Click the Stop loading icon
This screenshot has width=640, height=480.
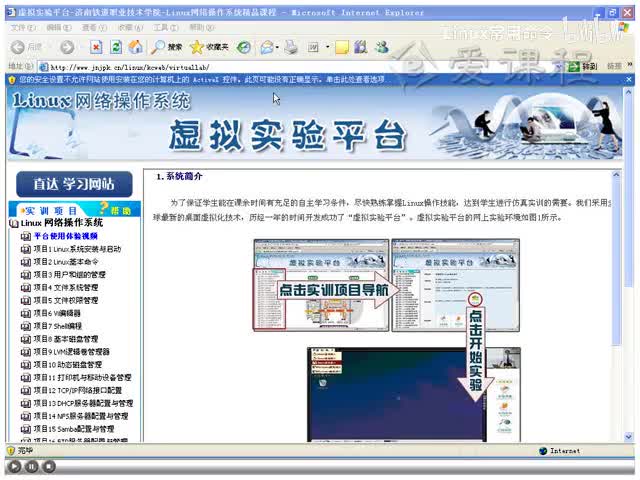(96, 47)
